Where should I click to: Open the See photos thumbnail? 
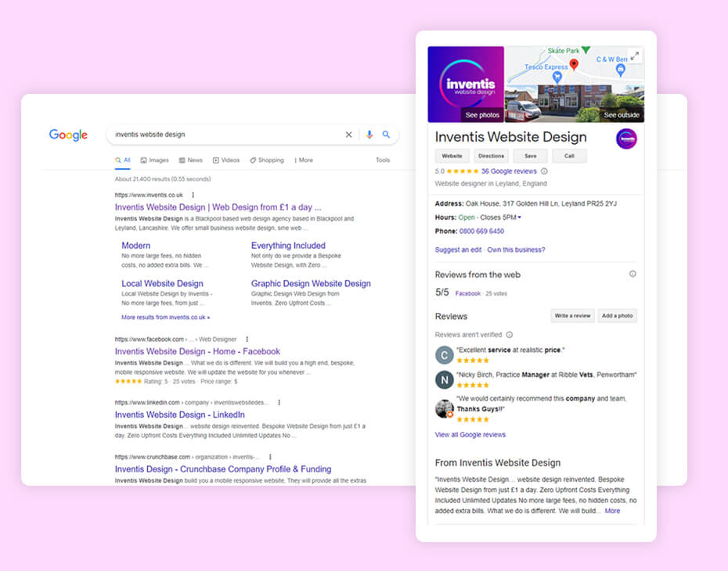(x=466, y=84)
